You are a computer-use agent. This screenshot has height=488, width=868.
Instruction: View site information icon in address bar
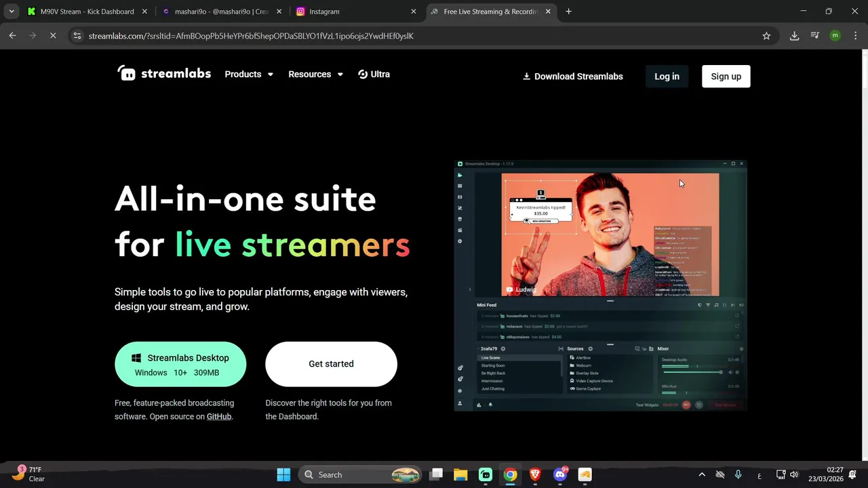tap(77, 36)
